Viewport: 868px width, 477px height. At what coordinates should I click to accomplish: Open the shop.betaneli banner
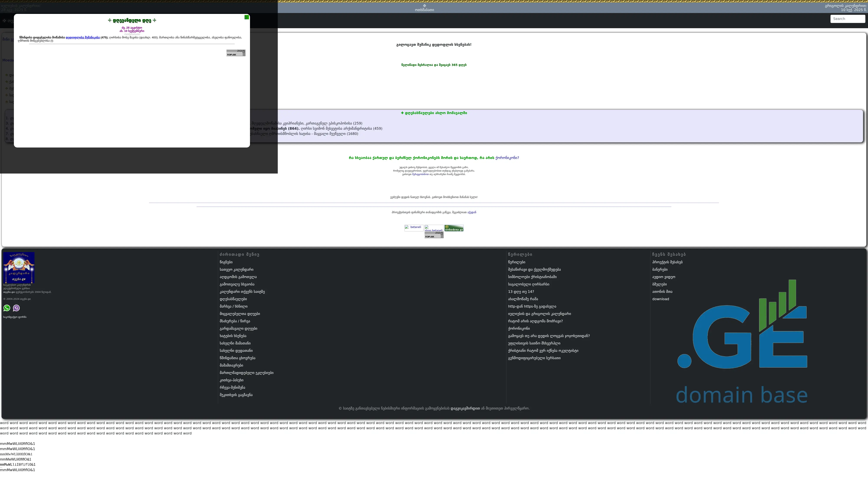434,228
